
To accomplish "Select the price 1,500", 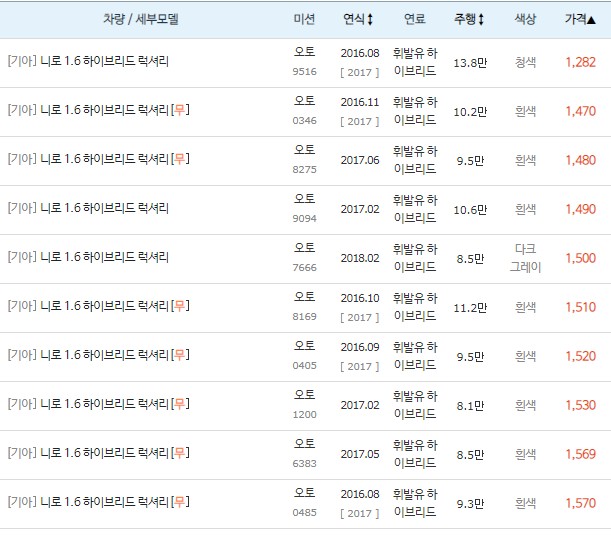I will (x=581, y=258).
